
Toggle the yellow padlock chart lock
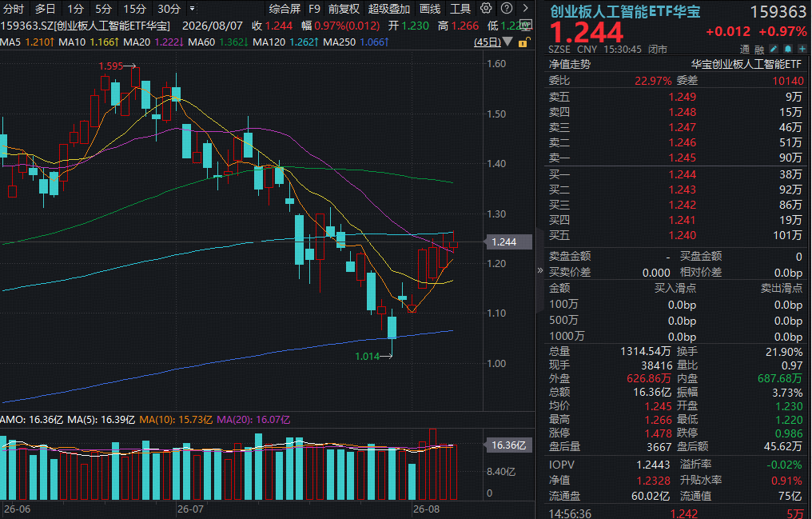pos(523,42)
